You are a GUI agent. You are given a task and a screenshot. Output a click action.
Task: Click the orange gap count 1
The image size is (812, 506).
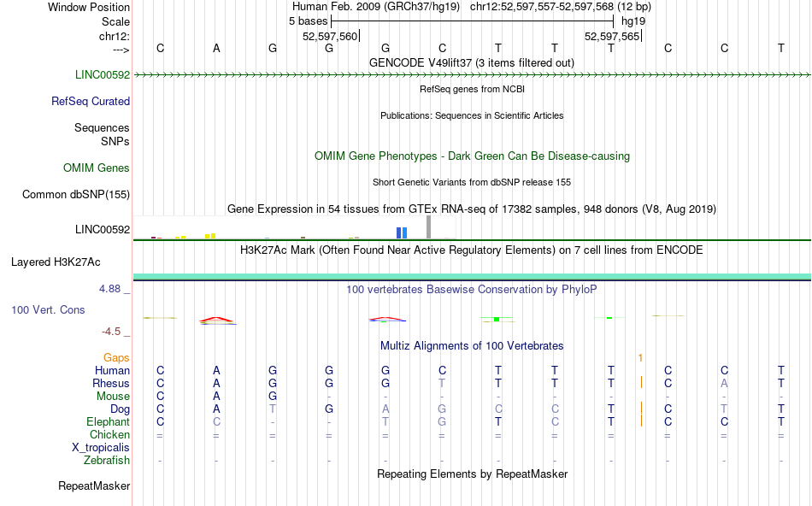click(x=640, y=358)
